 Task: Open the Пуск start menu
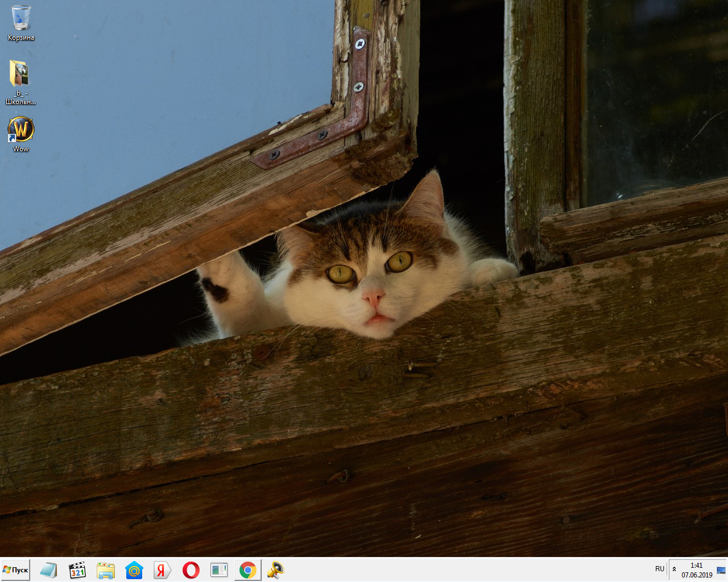click(15, 569)
